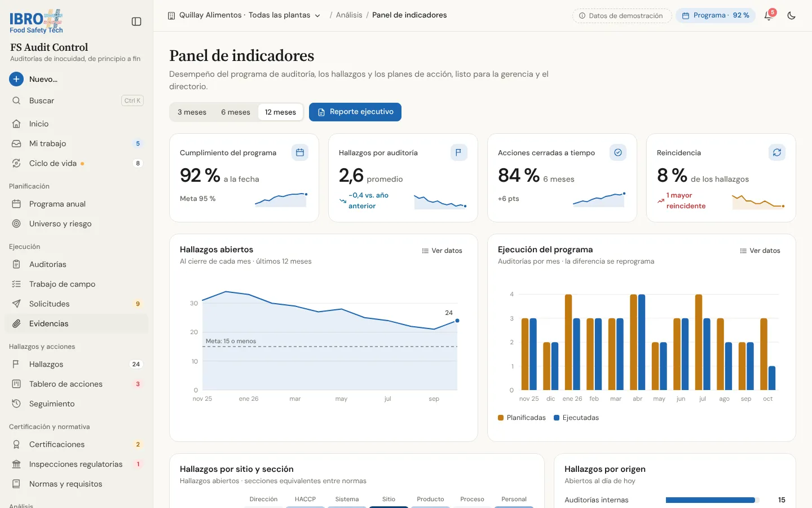This screenshot has width=812, height=508.
Task: Click the history icon next to Seguimiento
Action: 16,404
